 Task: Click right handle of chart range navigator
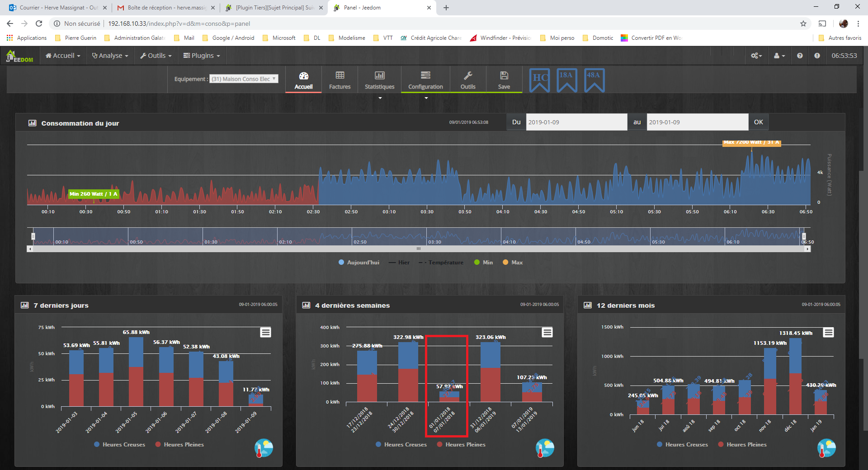pyautogui.click(x=804, y=236)
